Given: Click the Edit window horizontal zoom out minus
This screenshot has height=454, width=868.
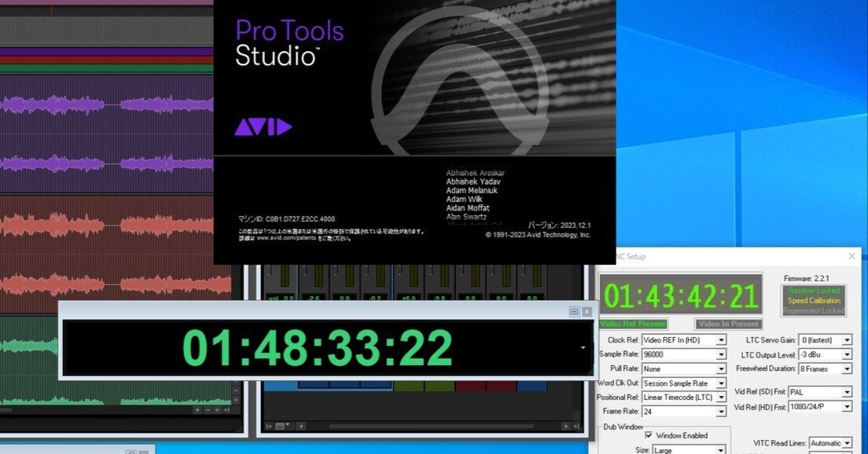Looking at the screenshot, I should click(208, 410).
